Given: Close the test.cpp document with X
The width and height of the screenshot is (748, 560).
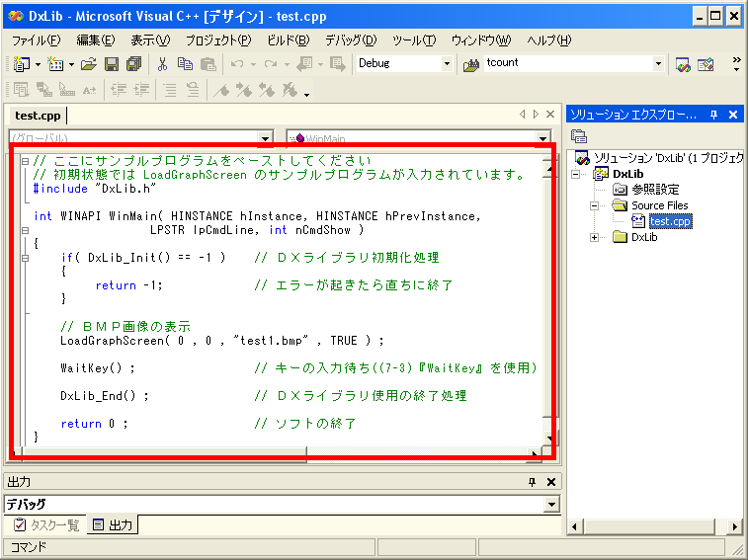Looking at the screenshot, I should [550, 115].
